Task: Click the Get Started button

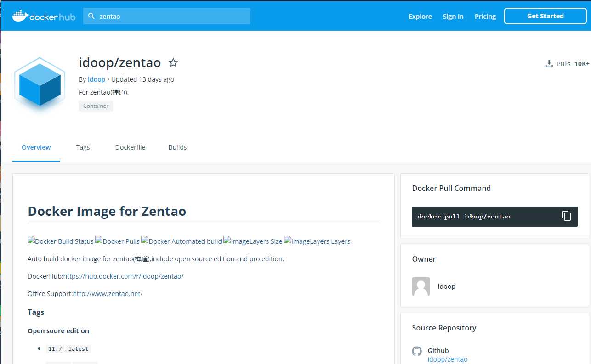Action: pyautogui.click(x=545, y=16)
